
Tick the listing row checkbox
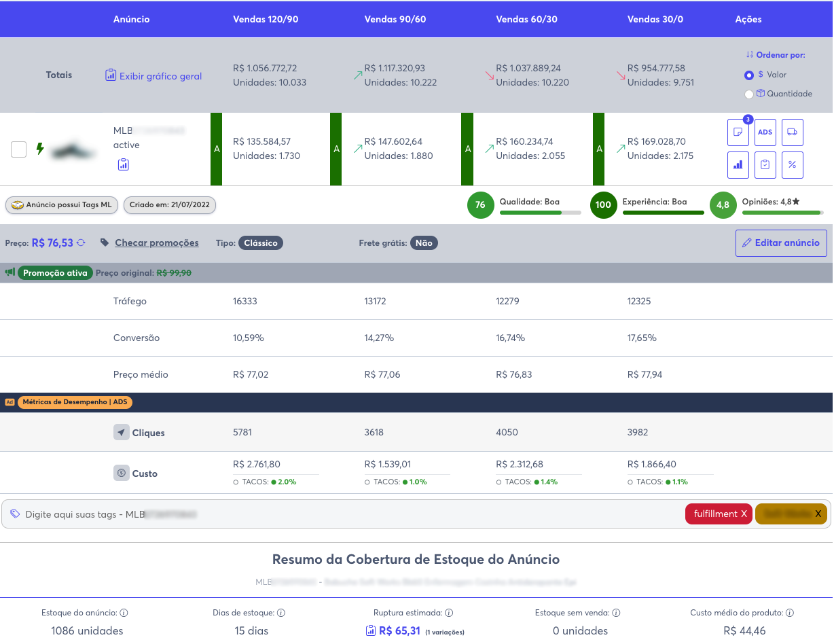pyautogui.click(x=19, y=149)
